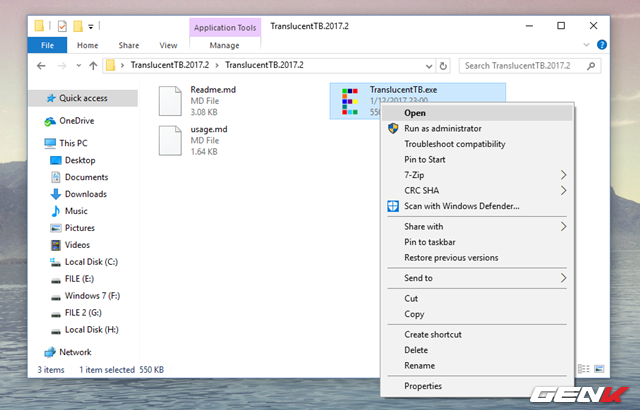The height and width of the screenshot is (410, 640).
Task: Switch to details view in status bar
Action: tap(584, 369)
